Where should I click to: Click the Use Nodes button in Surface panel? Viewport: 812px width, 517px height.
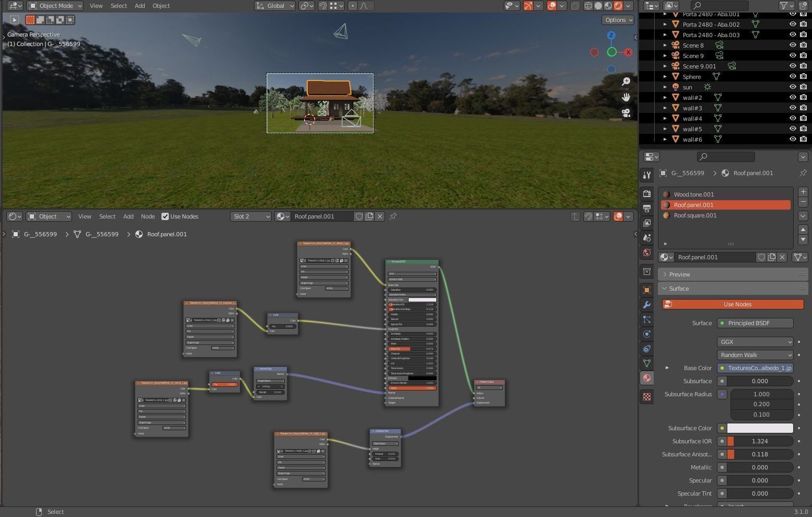[x=733, y=304]
